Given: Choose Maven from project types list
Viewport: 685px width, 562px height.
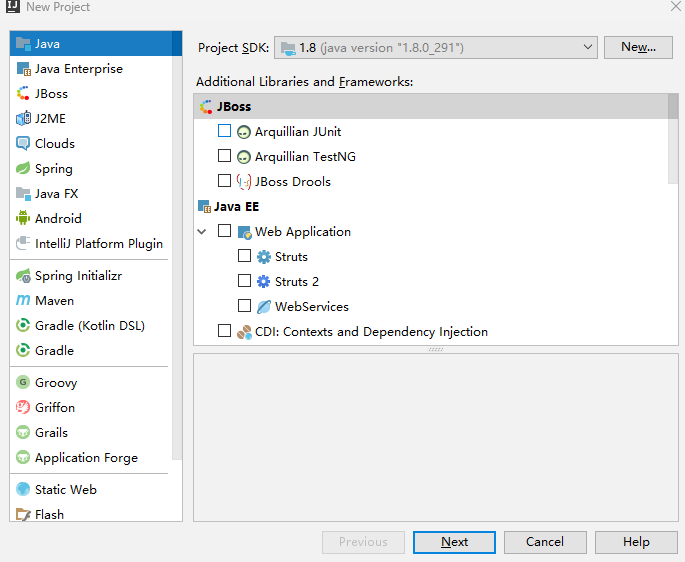Looking at the screenshot, I should 55,301.
